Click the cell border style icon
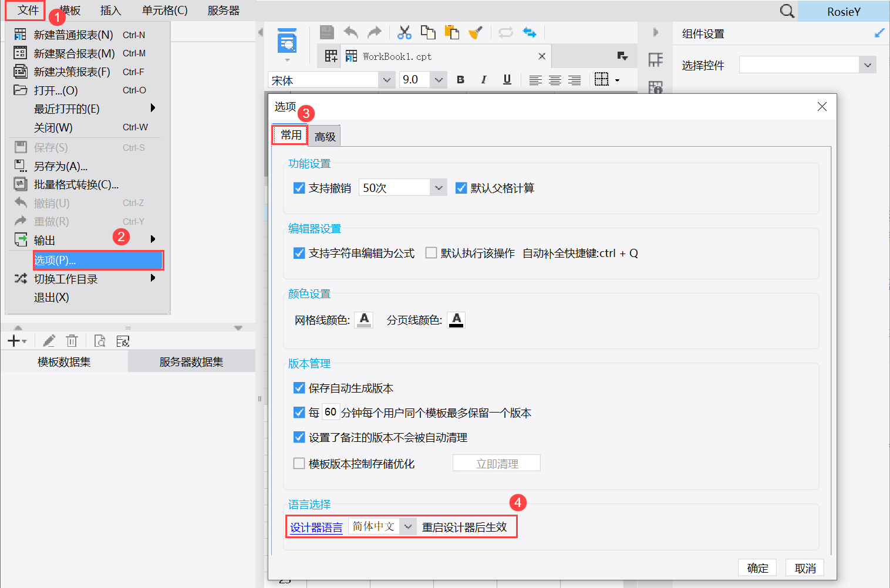This screenshot has height=588, width=890. tap(602, 79)
